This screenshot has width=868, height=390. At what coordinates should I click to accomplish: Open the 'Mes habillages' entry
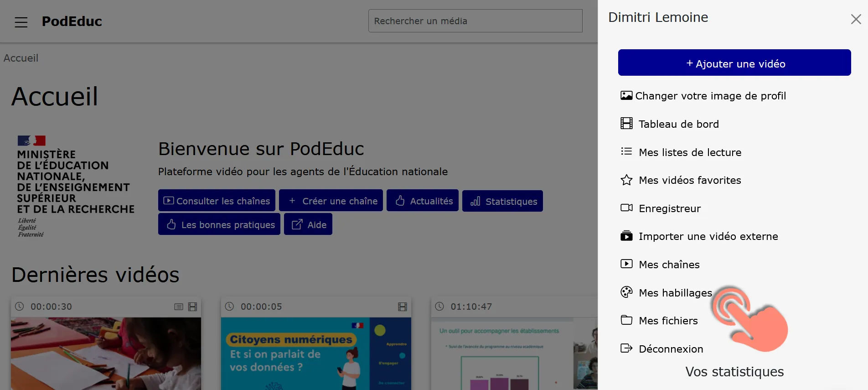click(675, 293)
